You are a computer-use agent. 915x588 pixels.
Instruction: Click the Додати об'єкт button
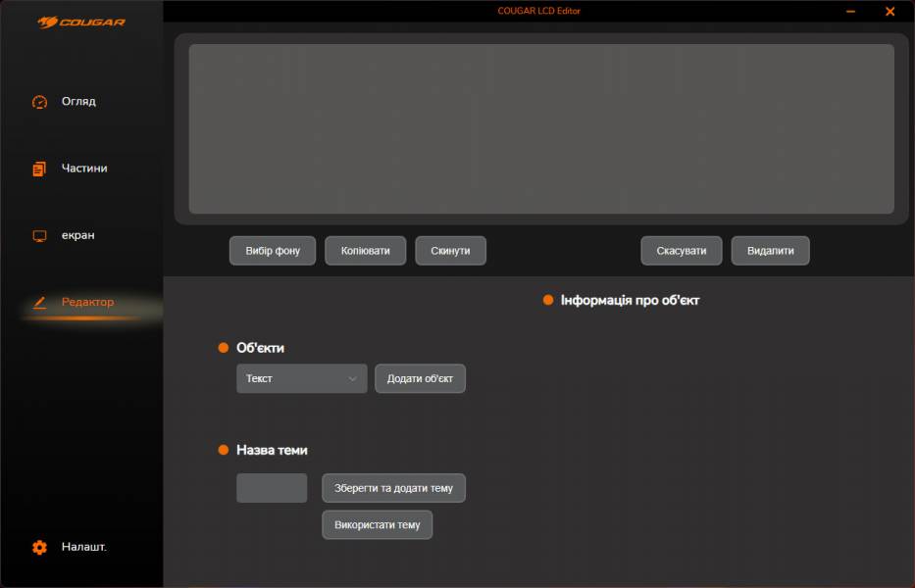click(420, 379)
